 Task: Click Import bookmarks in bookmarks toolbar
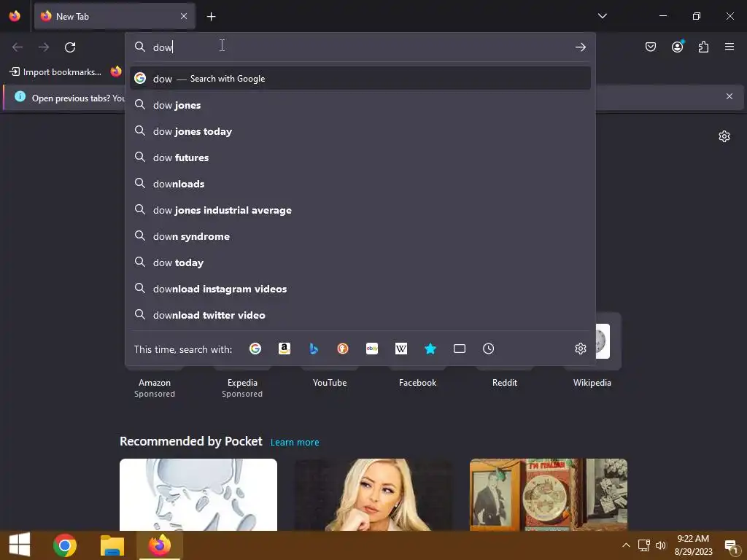55,72
